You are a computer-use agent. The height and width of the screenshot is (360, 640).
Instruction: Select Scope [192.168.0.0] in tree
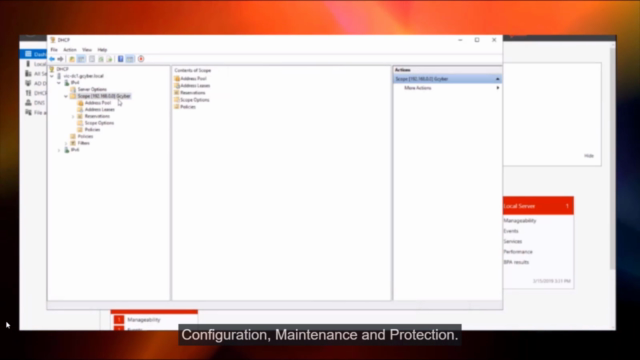pos(104,96)
